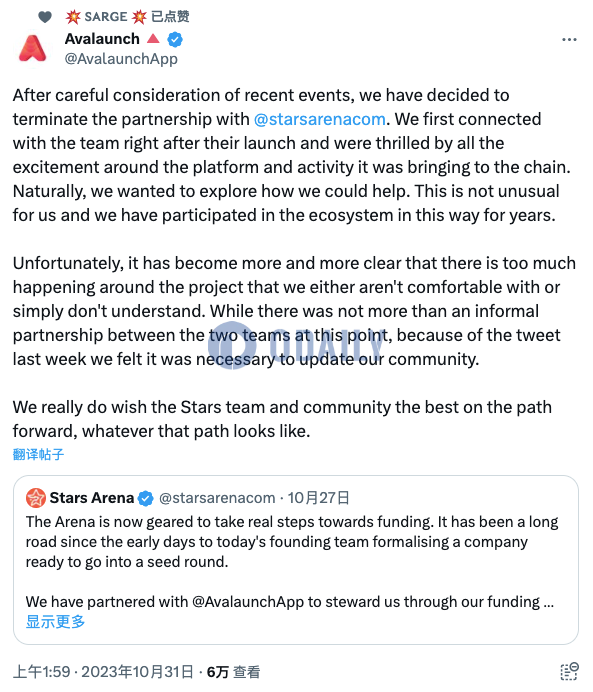Click the @starsarenacom handle in quoted tweet

click(217, 498)
